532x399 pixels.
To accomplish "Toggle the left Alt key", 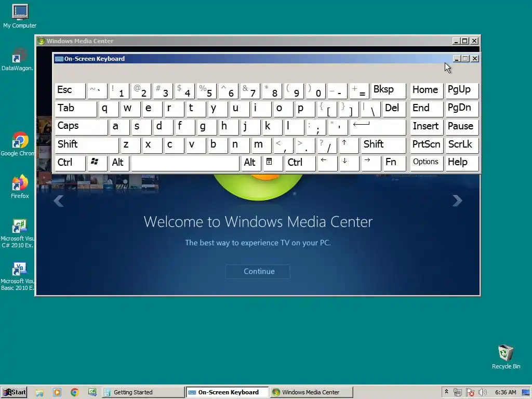I will [x=119, y=163].
